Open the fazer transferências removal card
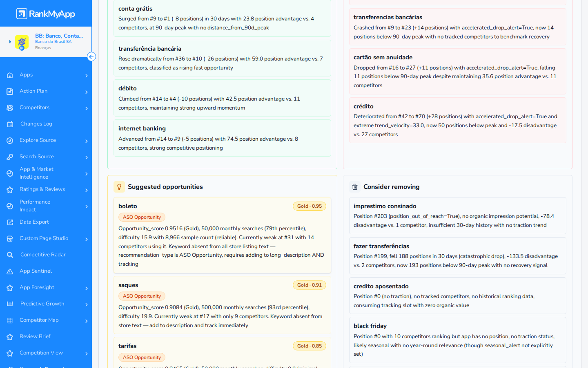The width and height of the screenshot is (588, 368). point(457,256)
